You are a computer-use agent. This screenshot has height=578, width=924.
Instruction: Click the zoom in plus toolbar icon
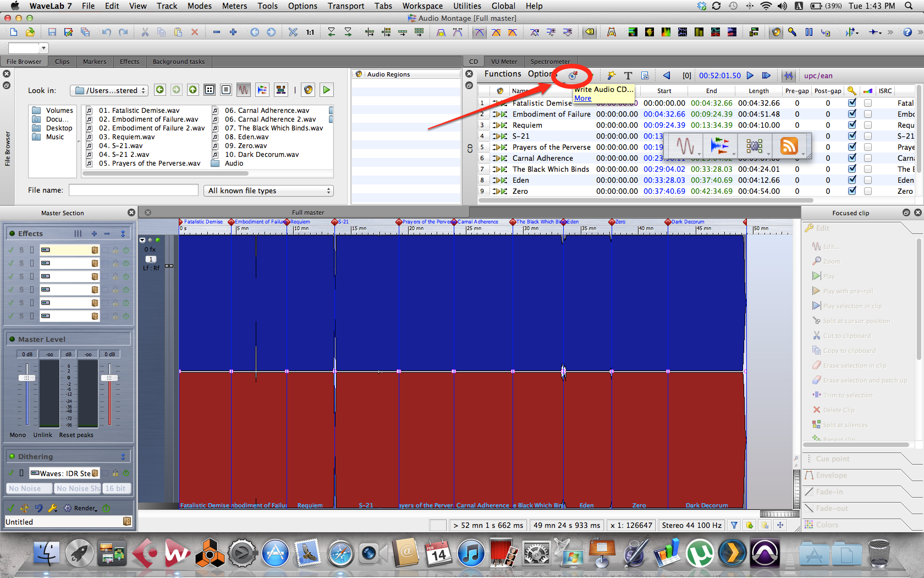tap(233, 32)
